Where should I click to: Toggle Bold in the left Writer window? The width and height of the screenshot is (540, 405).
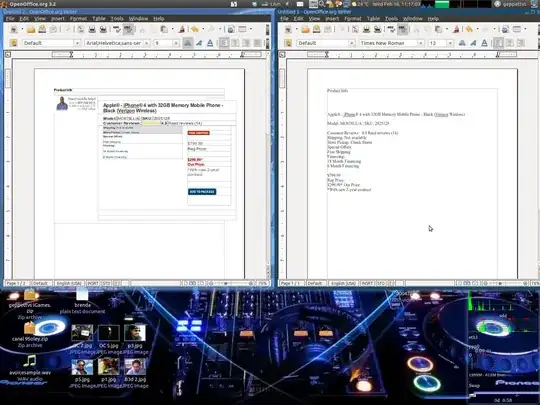pos(188,43)
